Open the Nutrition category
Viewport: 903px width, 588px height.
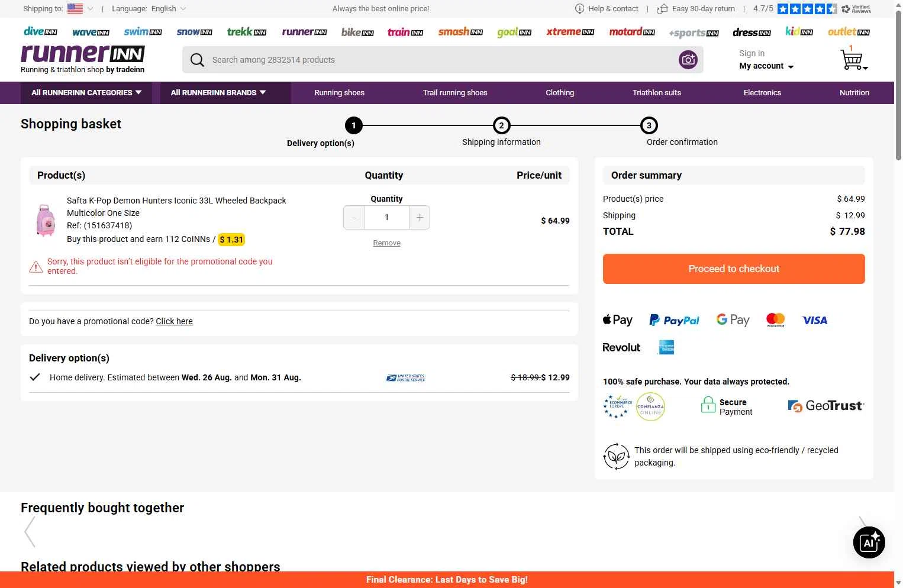click(854, 93)
